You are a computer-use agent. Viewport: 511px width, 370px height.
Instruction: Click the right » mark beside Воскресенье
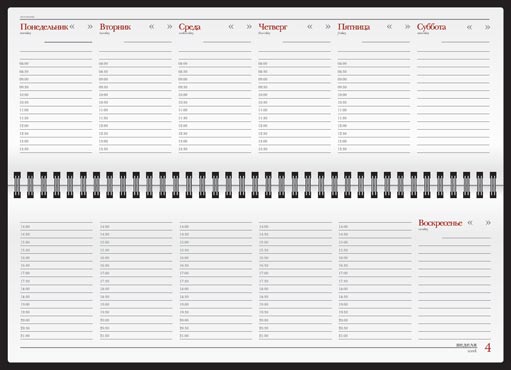pyautogui.click(x=488, y=223)
